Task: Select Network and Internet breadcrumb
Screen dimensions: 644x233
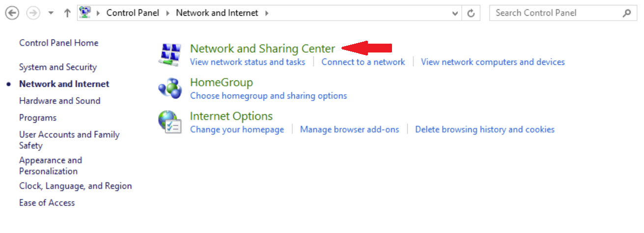Action: [x=217, y=13]
